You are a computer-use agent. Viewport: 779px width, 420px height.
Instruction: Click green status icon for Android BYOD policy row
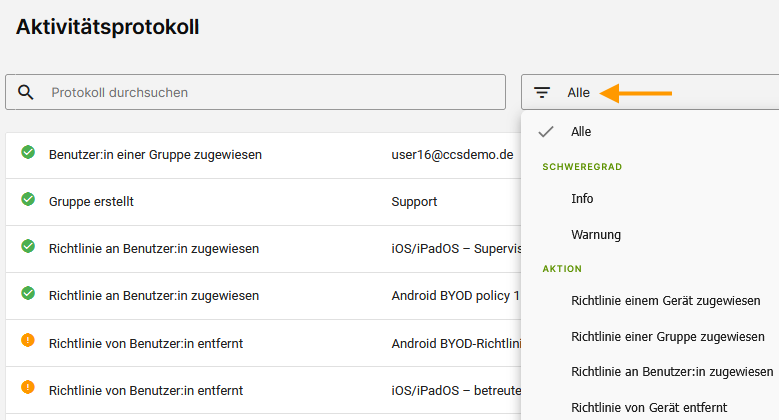pyautogui.click(x=28, y=293)
